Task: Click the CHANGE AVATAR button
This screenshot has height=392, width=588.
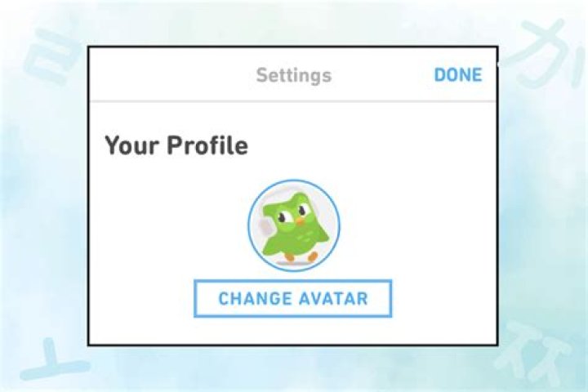Action: (293, 299)
